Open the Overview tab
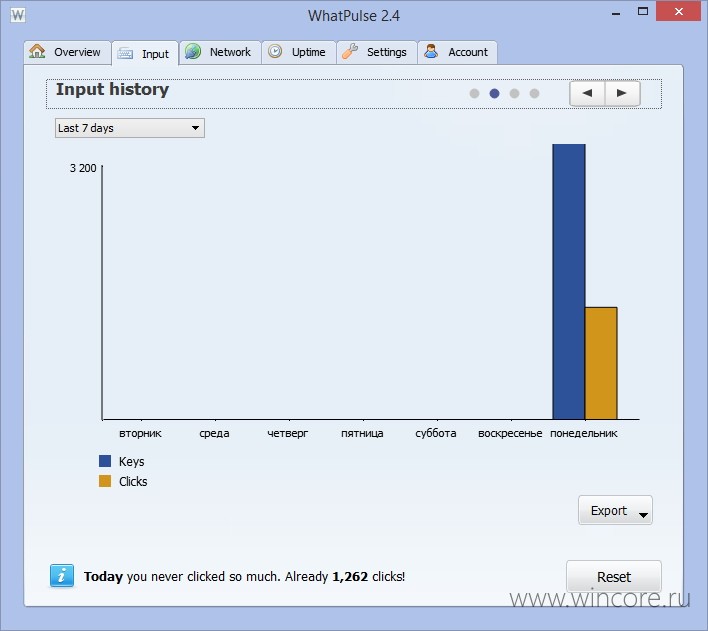 click(67, 52)
